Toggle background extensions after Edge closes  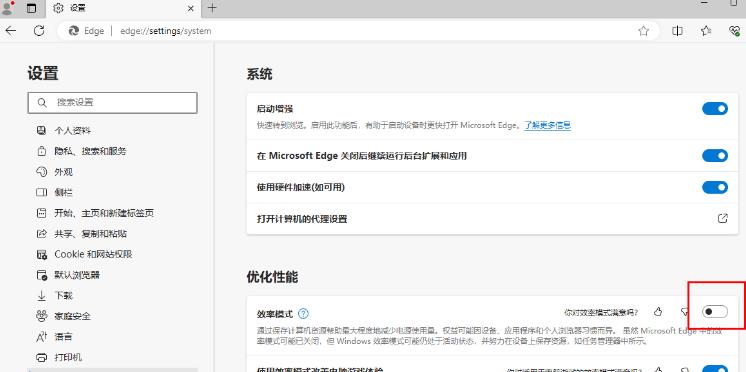coord(715,156)
